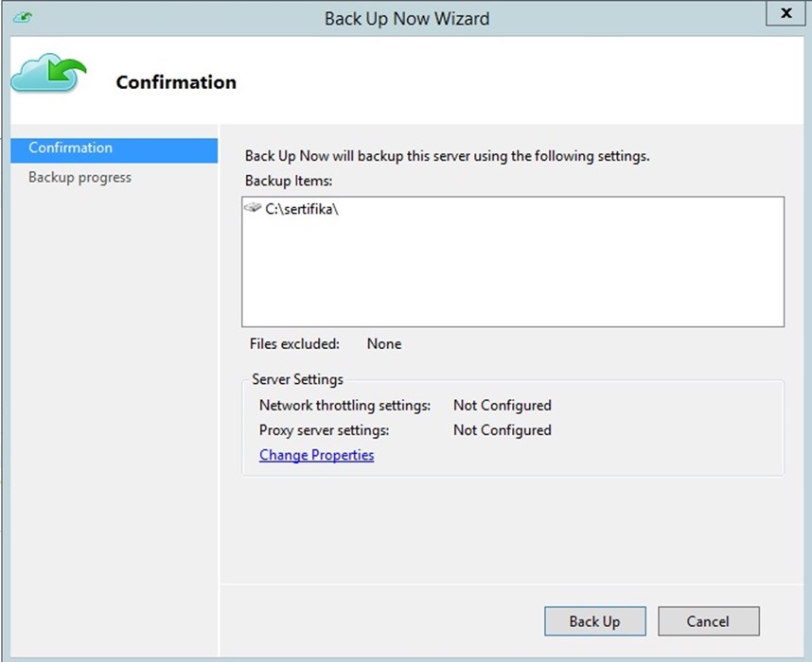Cancel the Back Up Now Wizard
The image size is (812, 662).
coord(709,621)
